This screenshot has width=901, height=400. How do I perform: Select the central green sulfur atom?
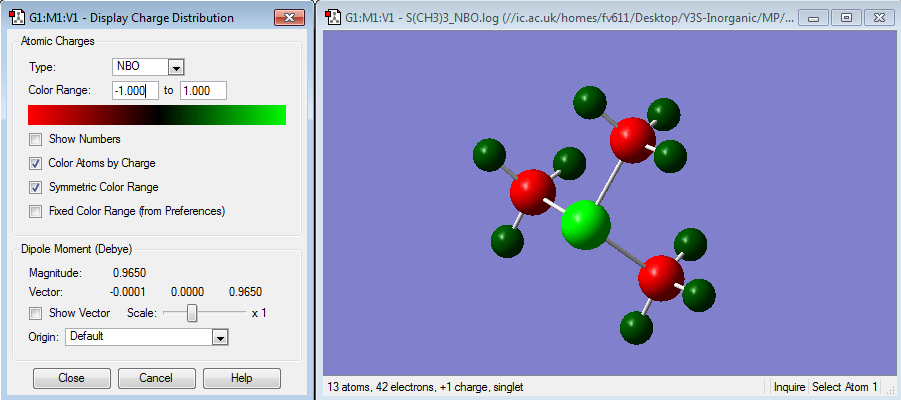[x=585, y=224]
